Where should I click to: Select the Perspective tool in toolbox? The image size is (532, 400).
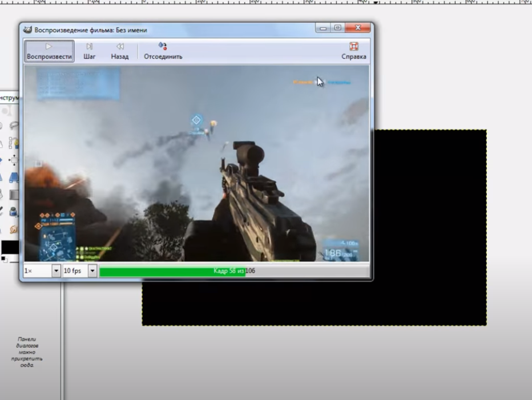(x=14, y=177)
